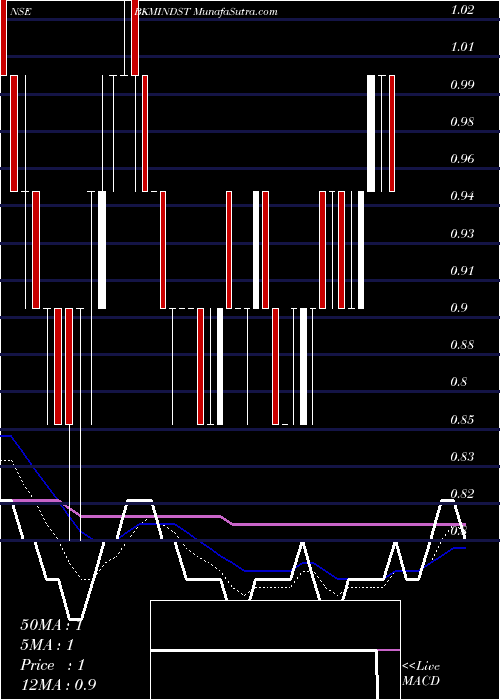This screenshot has width=500, height=700.
Task: Select the 0.82 price axis label
Action: (462, 494)
